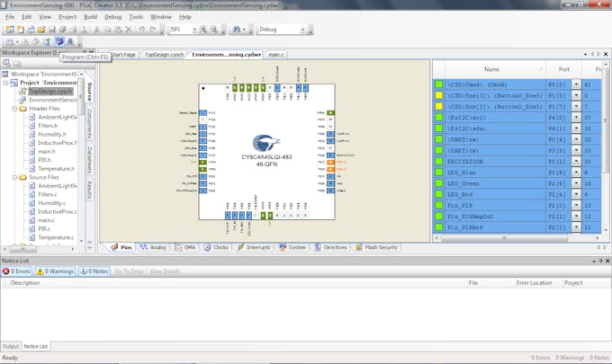Toggle the 0 Warnings filter
This screenshot has height=364, width=612.
[56, 271]
